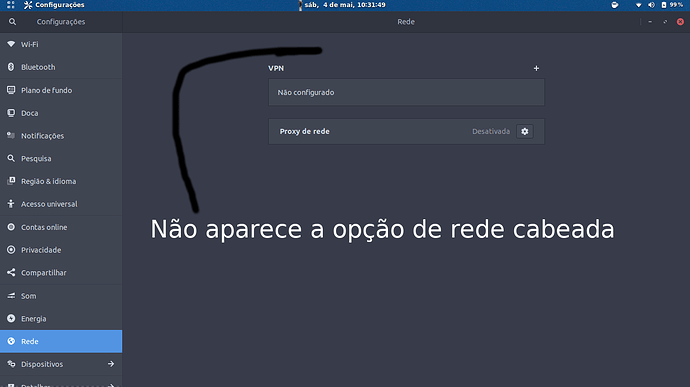The image size is (690, 387).
Task: Click the 99% battery percentage
Action: point(676,5)
